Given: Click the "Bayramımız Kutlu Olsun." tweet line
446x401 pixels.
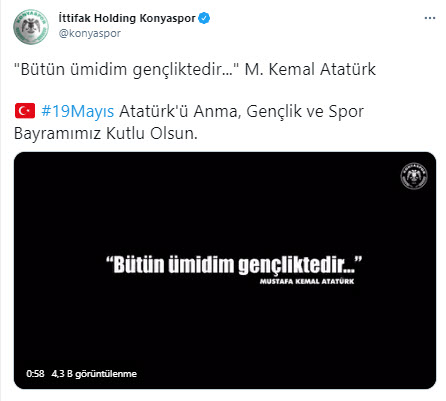Looking at the screenshot, I should coord(106,134).
